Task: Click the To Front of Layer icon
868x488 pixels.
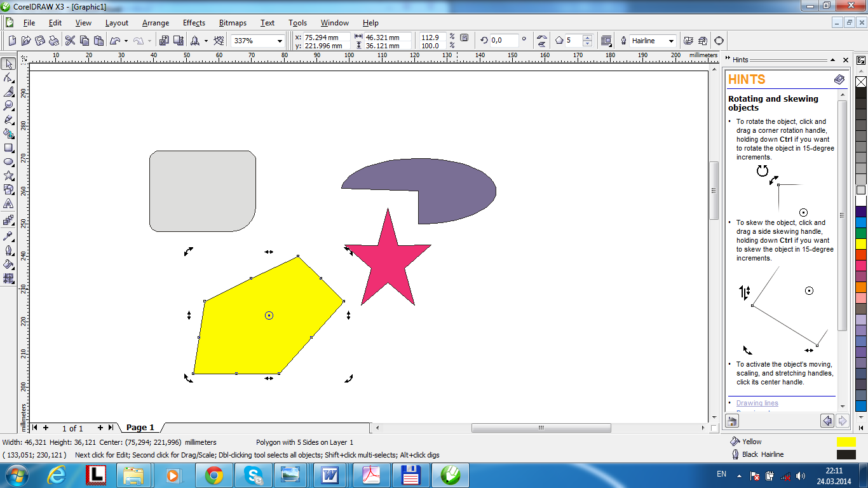Action: [688, 41]
